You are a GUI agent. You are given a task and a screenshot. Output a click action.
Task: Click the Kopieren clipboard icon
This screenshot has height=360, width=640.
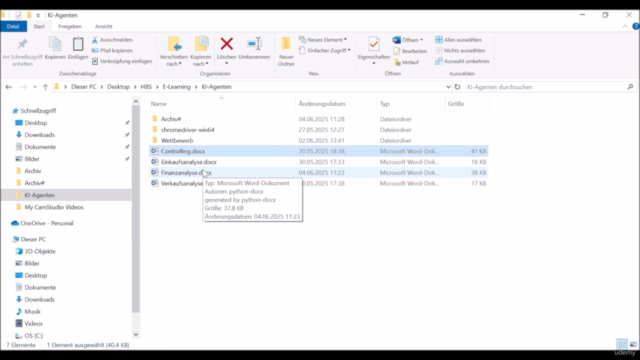pyautogui.click(x=55, y=44)
